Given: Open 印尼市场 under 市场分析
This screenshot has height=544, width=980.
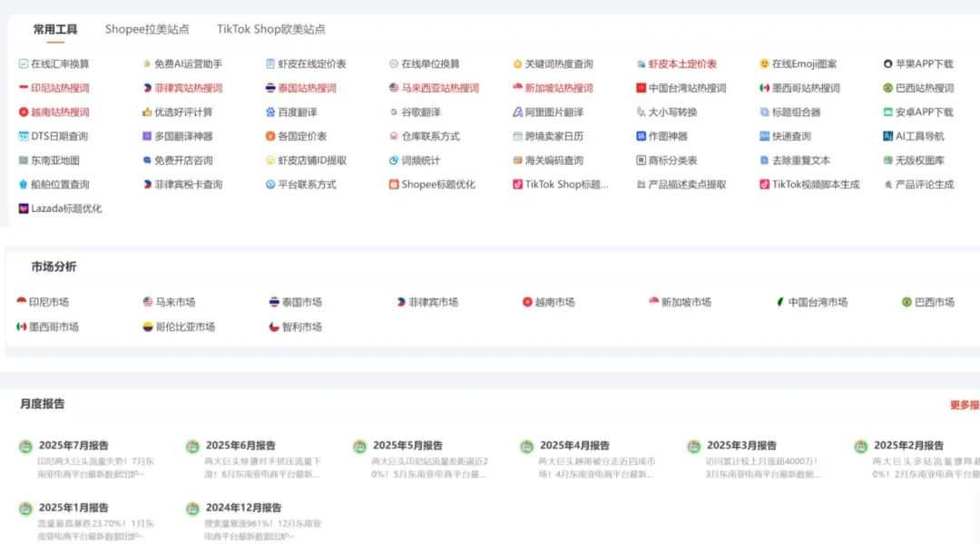Looking at the screenshot, I should coord(49,302).
